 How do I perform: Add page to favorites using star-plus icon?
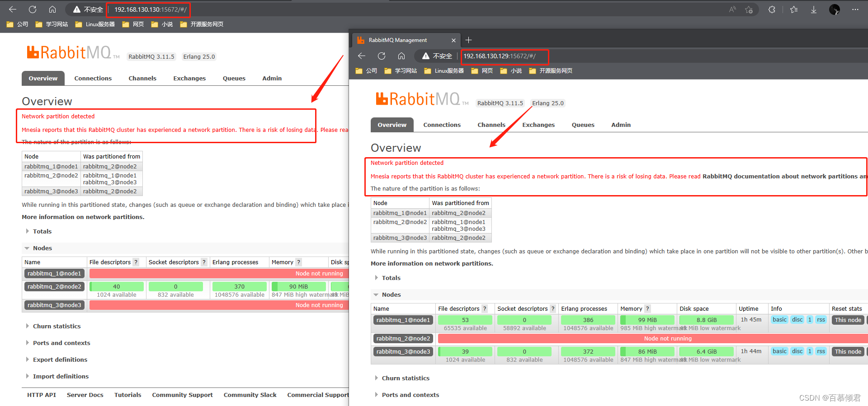click(x=749, y=9)
